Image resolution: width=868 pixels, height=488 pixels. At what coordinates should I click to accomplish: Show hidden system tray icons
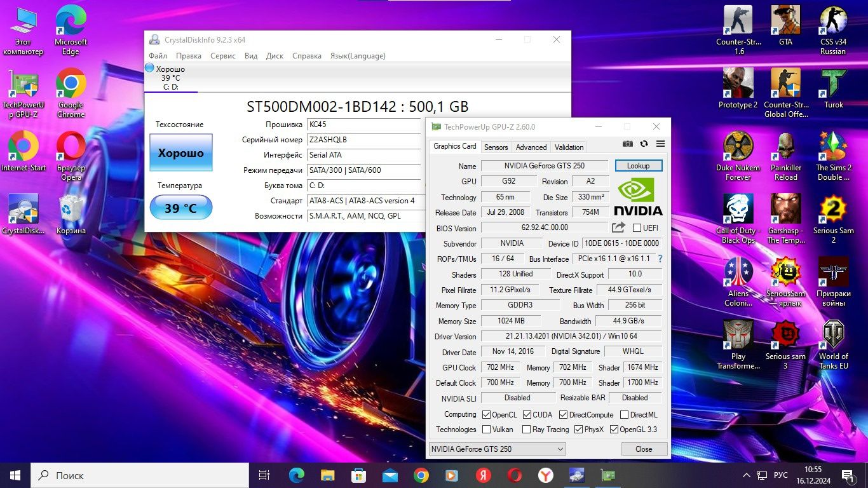click(x=747, y=475)
